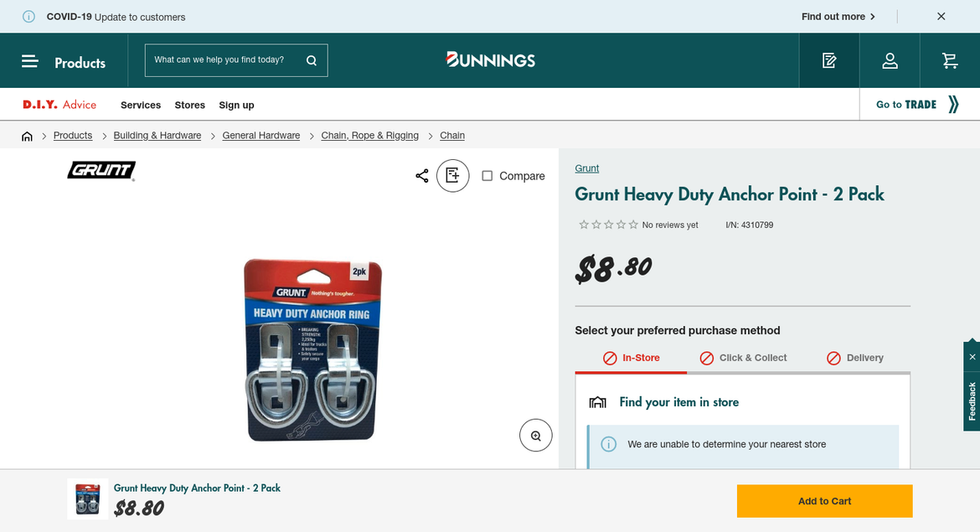Select the Click & Collect purchase method
This screenshot has width=980, height=532.
(x=743, y=357)
